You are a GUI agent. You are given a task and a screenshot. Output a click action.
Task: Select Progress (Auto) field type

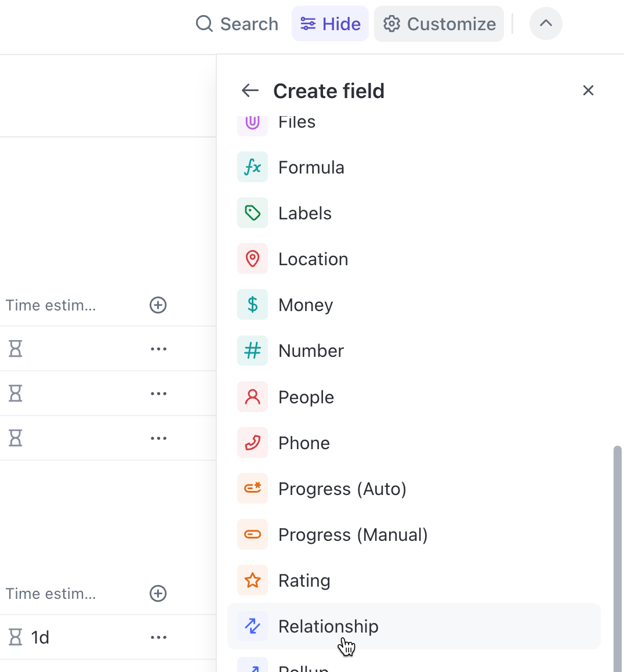(342, 489)
